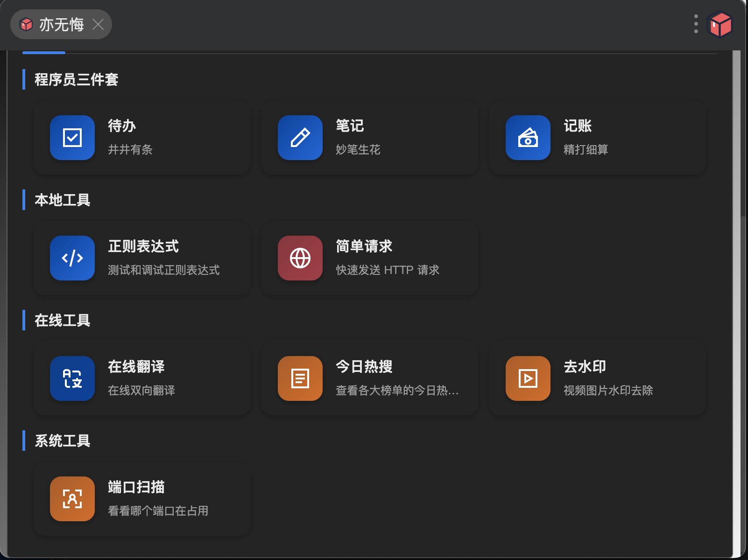Open the 待办 checkbox icon

(72, 138)
